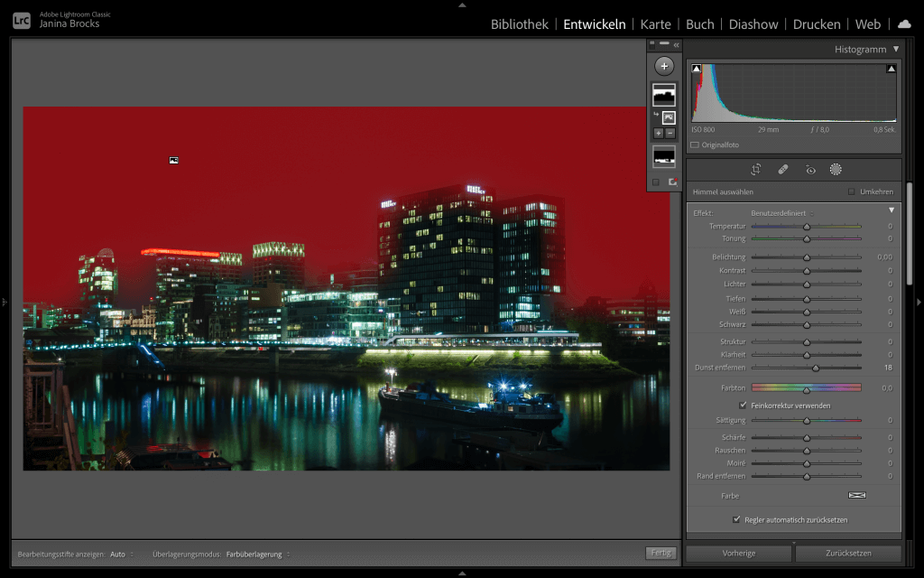924x578 pixels.
Task: Adjust the Temperatur slider
Action: pyautogui.click(x=806, y=227)
